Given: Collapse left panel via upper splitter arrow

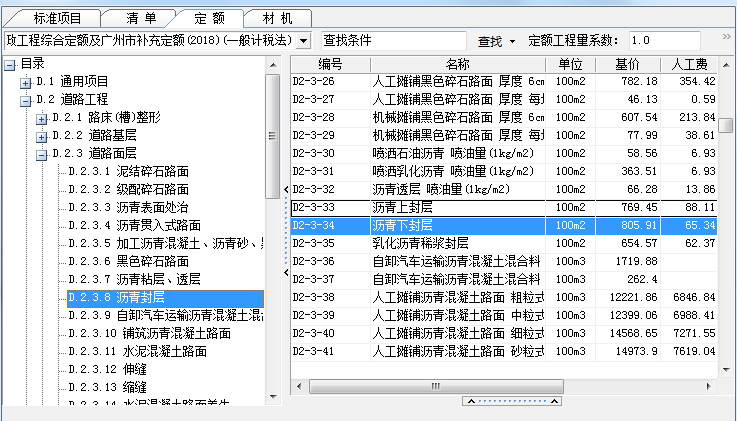Looking at the screenshot, I should click(x=286, y=189).
